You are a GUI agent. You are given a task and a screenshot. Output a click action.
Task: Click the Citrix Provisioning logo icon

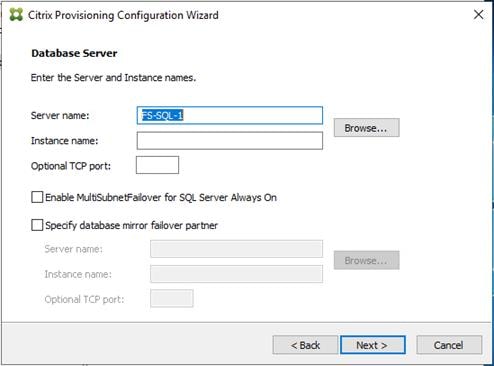tap(16, 15)
